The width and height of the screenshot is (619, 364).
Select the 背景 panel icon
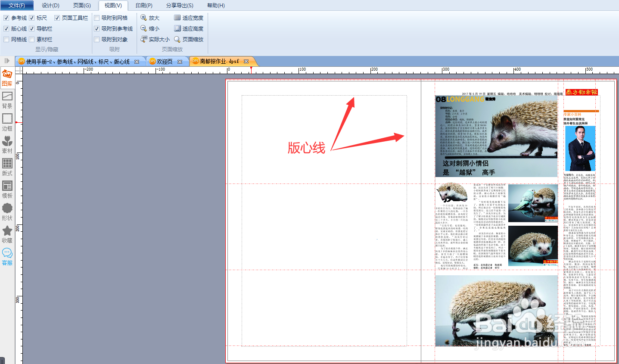(x=7, y=99)
